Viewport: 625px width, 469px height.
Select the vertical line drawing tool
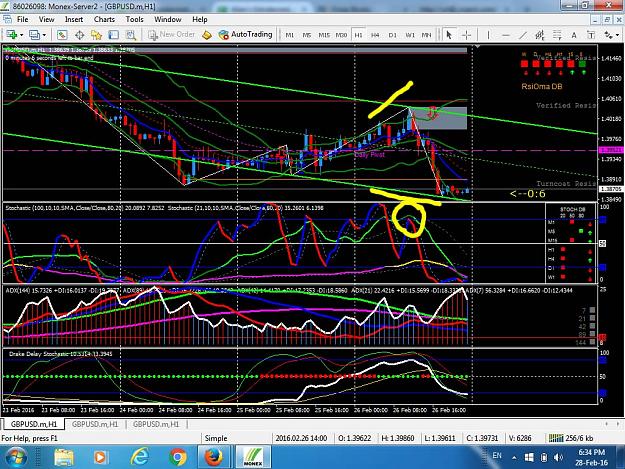(488, 35)
